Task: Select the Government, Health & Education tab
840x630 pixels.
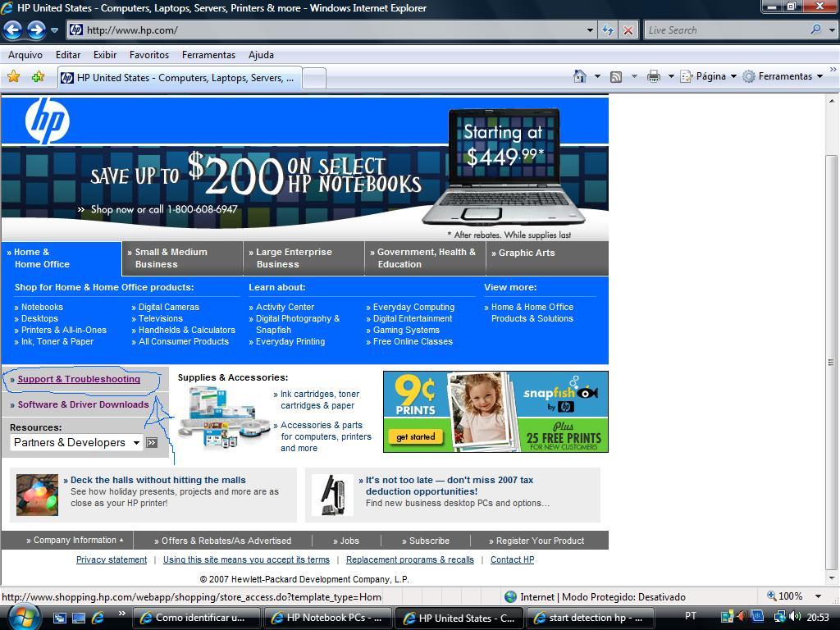Action: click(425, 258)
